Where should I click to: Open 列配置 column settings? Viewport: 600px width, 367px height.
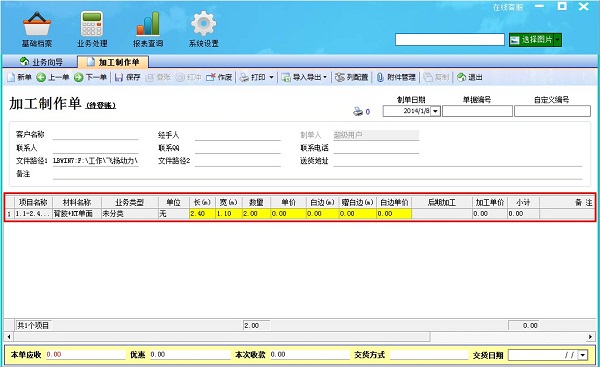pyautogui.click(x=351, y=77)
